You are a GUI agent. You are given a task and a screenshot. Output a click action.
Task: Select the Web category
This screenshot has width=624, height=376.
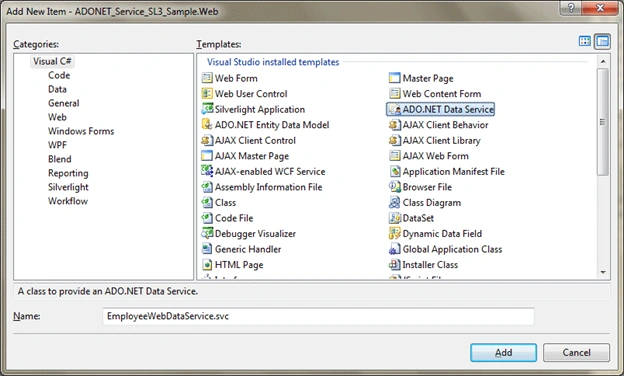click(x=57, y=117)
